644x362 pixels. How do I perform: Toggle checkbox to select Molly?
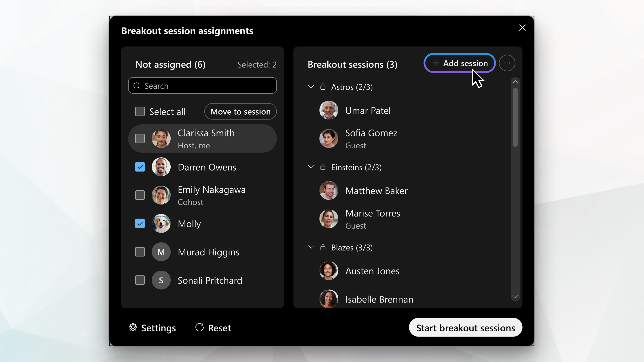(140, 223)
